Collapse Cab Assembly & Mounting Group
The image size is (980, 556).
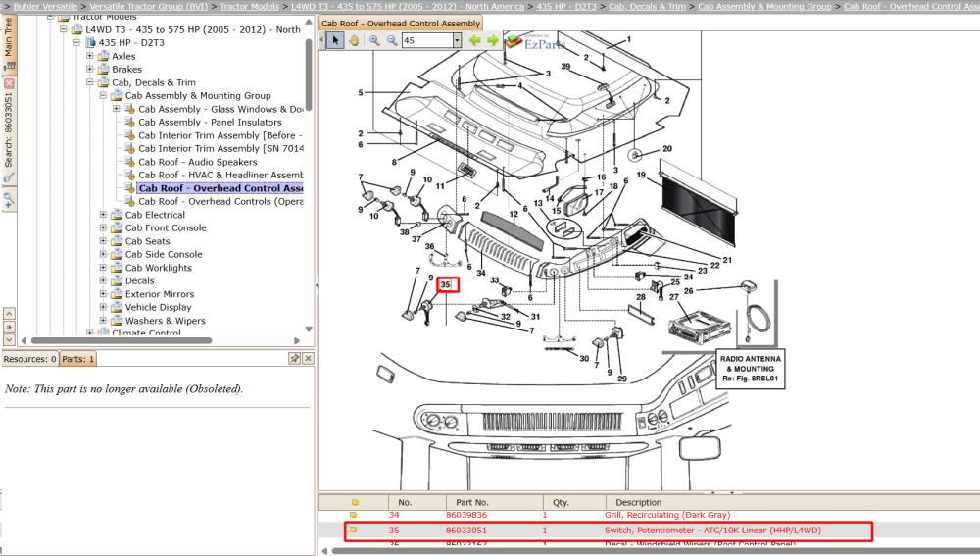click(x=103, y=95)
